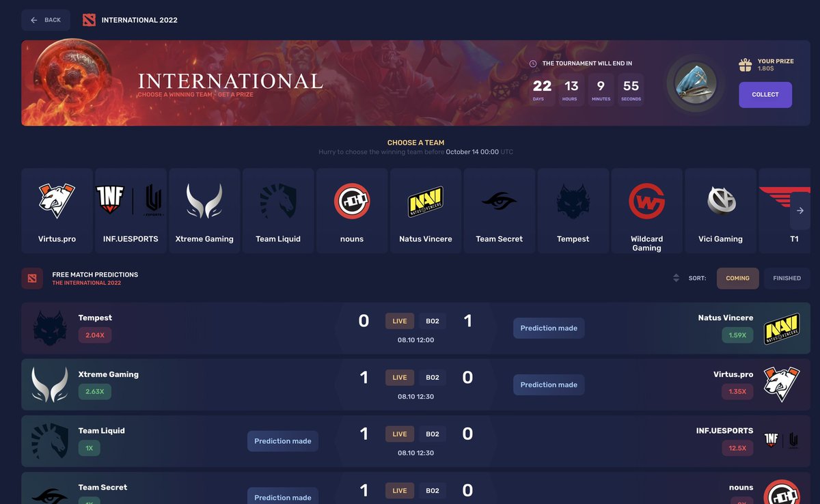Show more teams with the right arrow
Viewport: 820px width, 504px height.
tap(800, 210)
